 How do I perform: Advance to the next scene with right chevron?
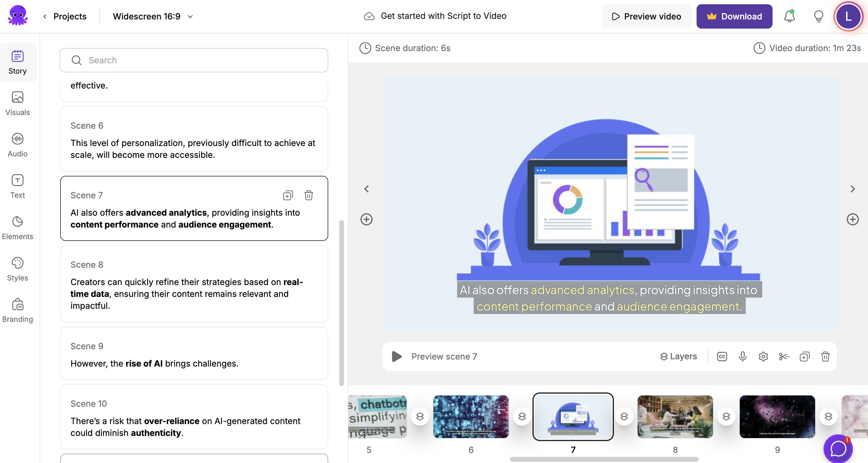852,189
